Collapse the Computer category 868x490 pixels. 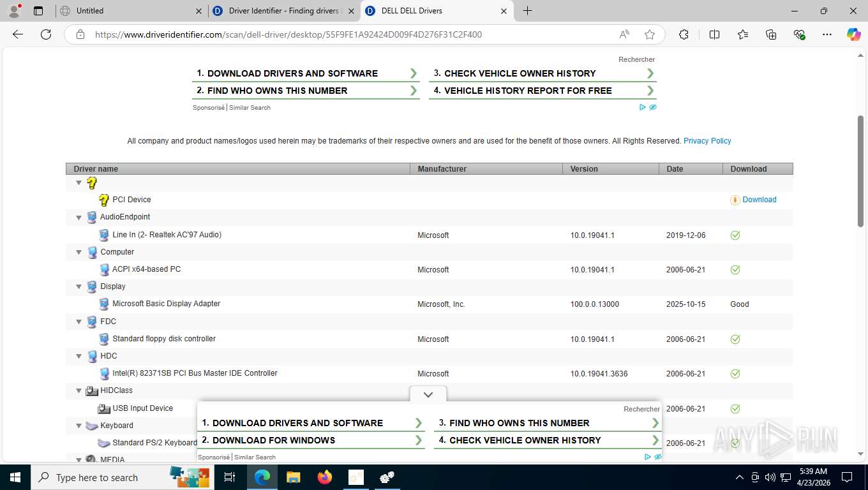click(x=79, y=252)
